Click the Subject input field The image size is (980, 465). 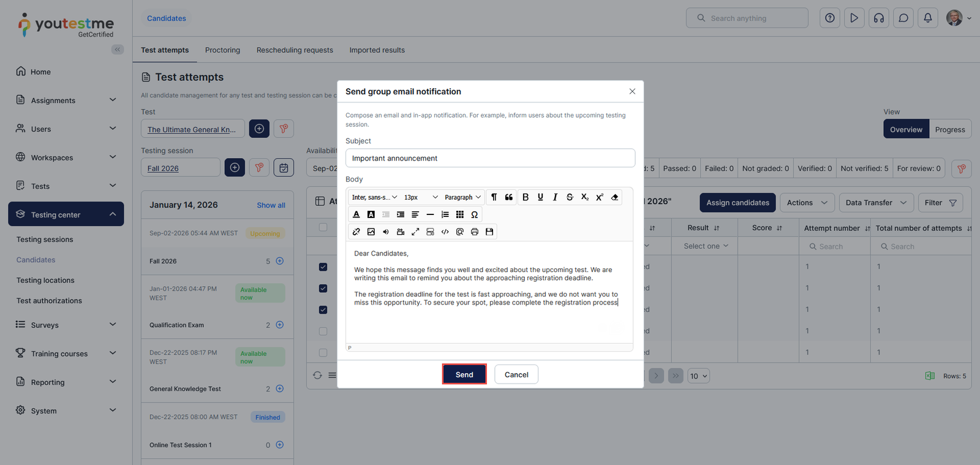click(490, 158)
